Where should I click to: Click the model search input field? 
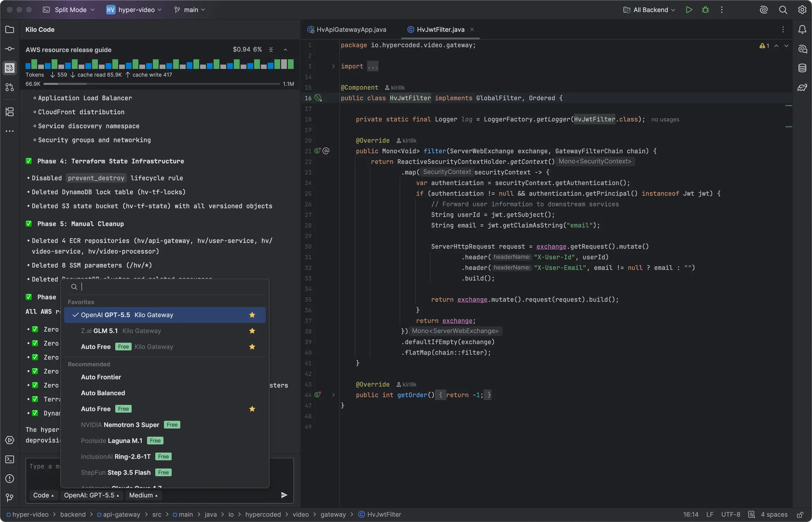coord(166,287)
